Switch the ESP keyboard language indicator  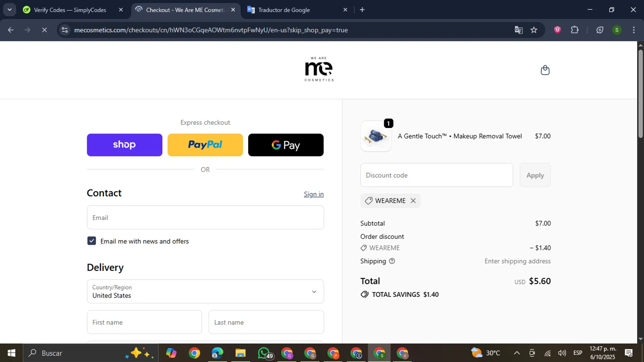click(x=578, y=353)
